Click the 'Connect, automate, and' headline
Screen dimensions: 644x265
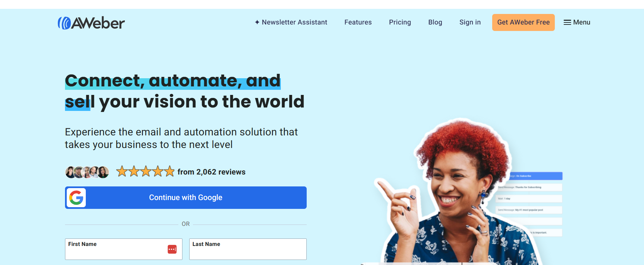coord(173,81)
